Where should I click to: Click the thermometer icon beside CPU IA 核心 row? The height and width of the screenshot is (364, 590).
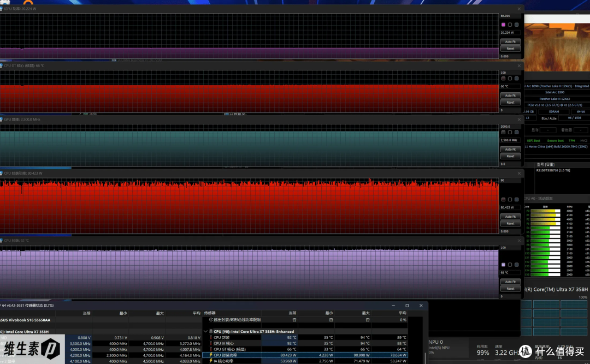[x=211, y=343]
